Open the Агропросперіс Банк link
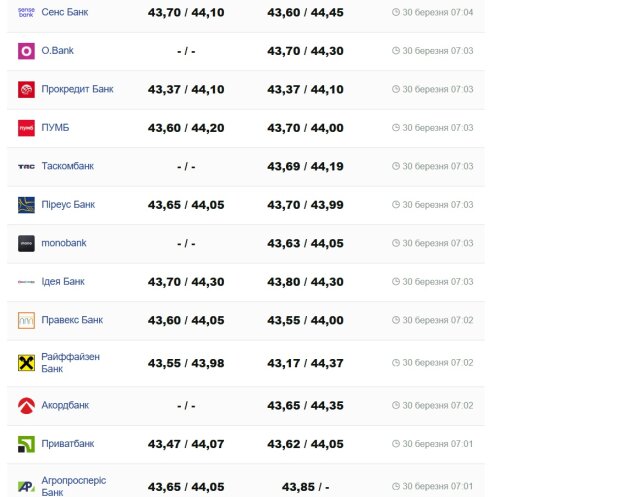620x497 pixels. 73,486
